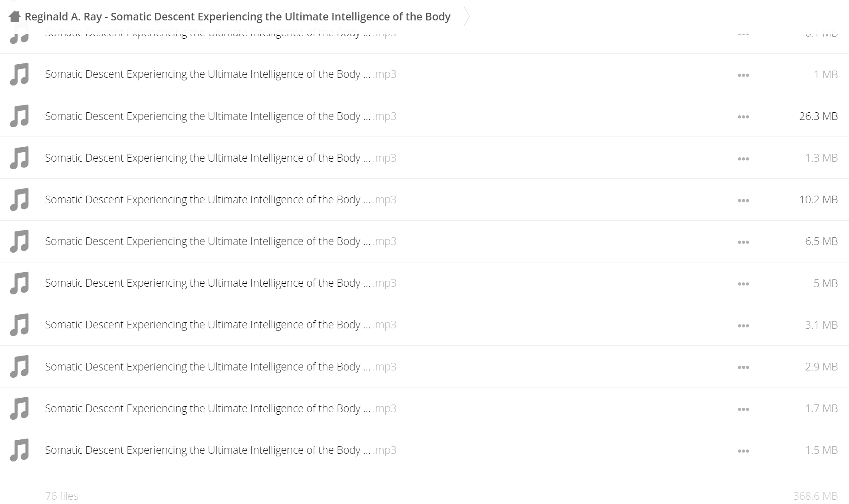Expand the actions menu on the 1.3 MB row
The height and width of the screenshot is (504, 849).
coord(743,159)
